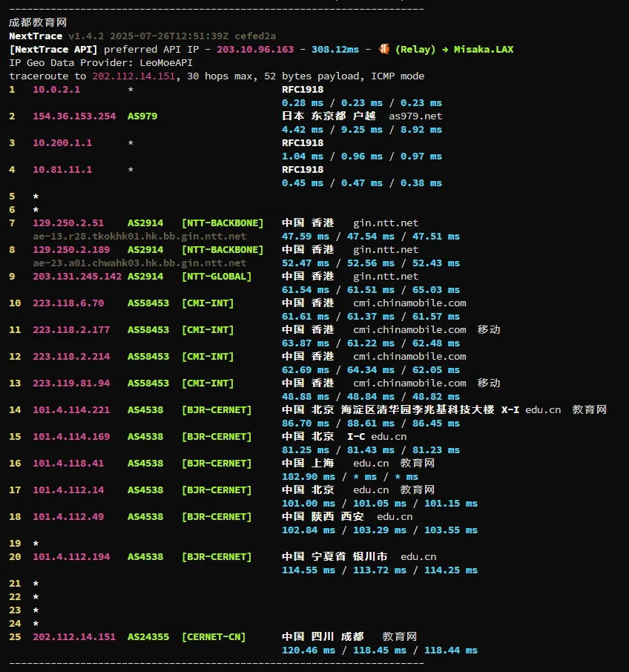Viewport: 629px width, 672px height.
Task: Click hop 17 IP 101.4.112.14
Action: 68,490
